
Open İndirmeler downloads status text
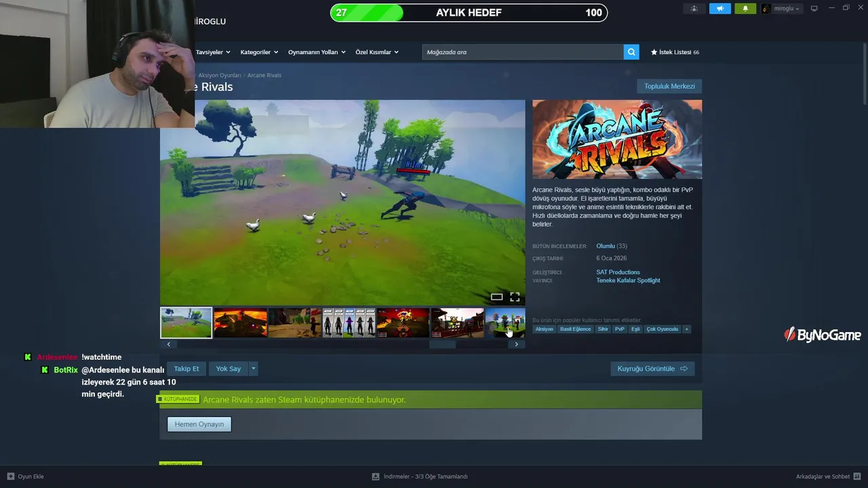click(x=426, y=476)
